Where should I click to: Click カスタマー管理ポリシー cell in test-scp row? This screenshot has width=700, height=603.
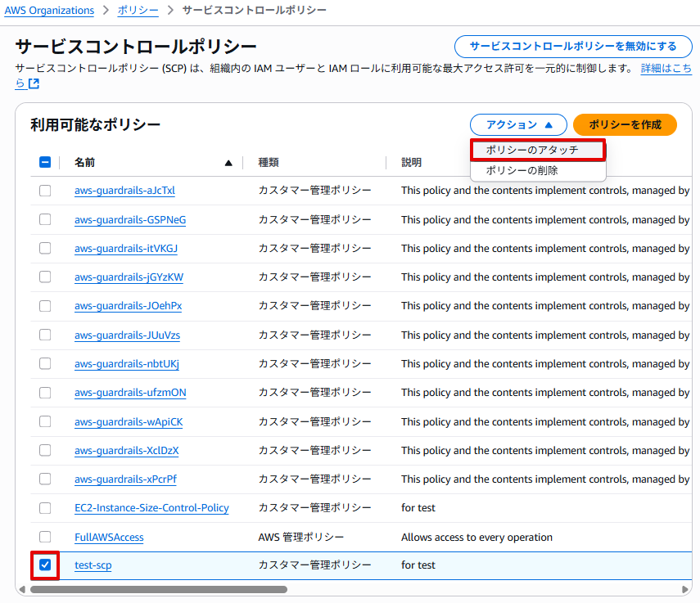(314, 565)
